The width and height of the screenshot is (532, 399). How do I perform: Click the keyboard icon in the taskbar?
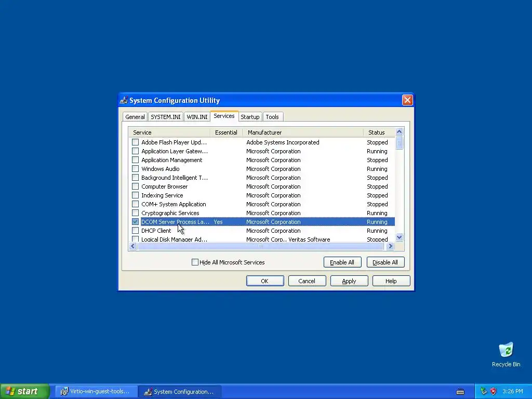[460, 392]
